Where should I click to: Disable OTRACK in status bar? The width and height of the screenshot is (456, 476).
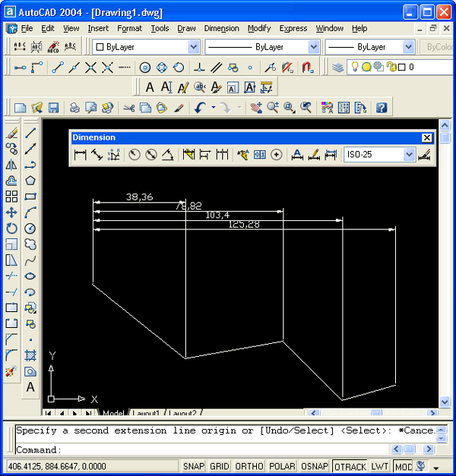pos(350,466)
